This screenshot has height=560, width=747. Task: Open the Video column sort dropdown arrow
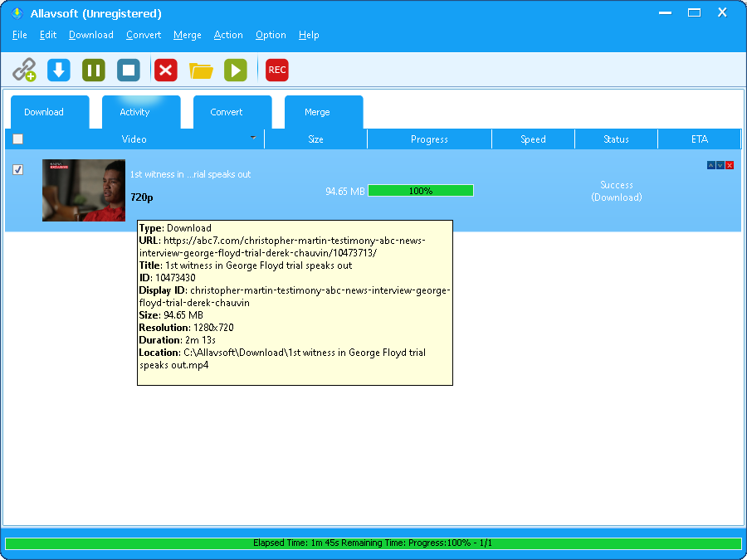pyautogui.click(x=253, y=138)
